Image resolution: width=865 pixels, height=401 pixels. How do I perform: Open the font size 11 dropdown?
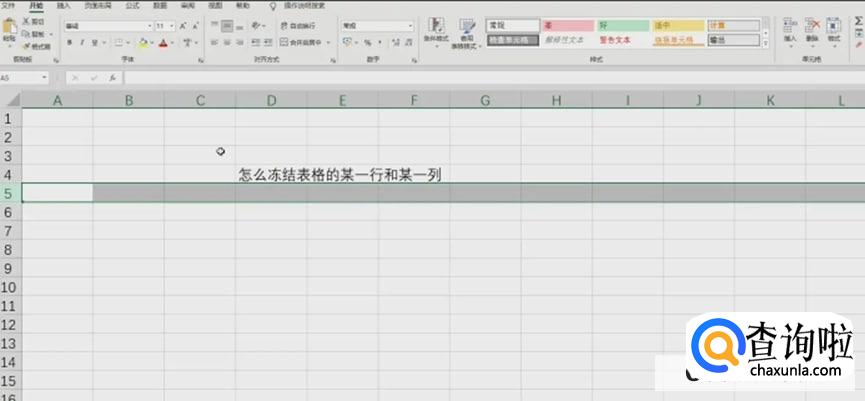(x=172, y=26)
